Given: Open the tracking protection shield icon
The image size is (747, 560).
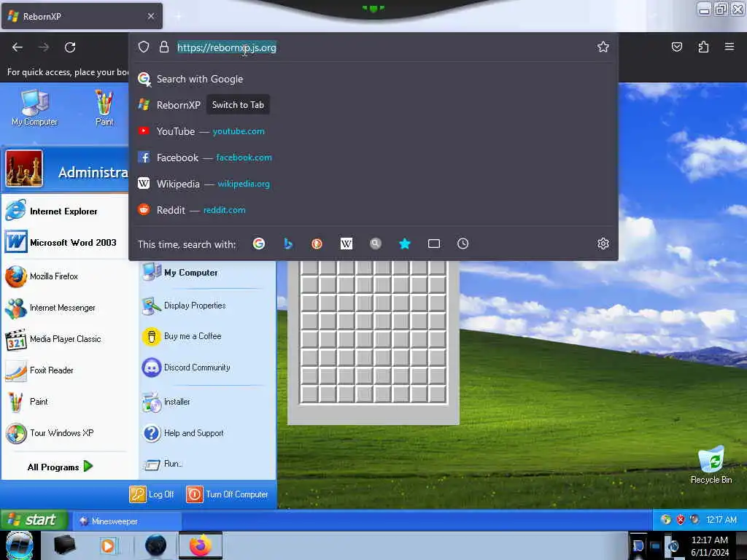Looking at the screenshot, I should pyautogui.click(x=144, y=47).
